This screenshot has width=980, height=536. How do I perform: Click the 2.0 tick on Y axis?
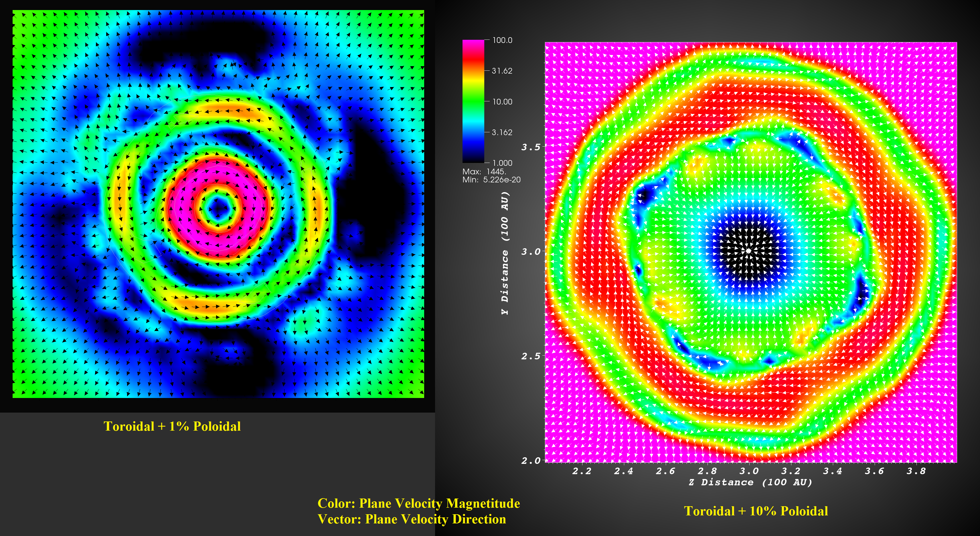pyautogui.click(x=531, y=461)
